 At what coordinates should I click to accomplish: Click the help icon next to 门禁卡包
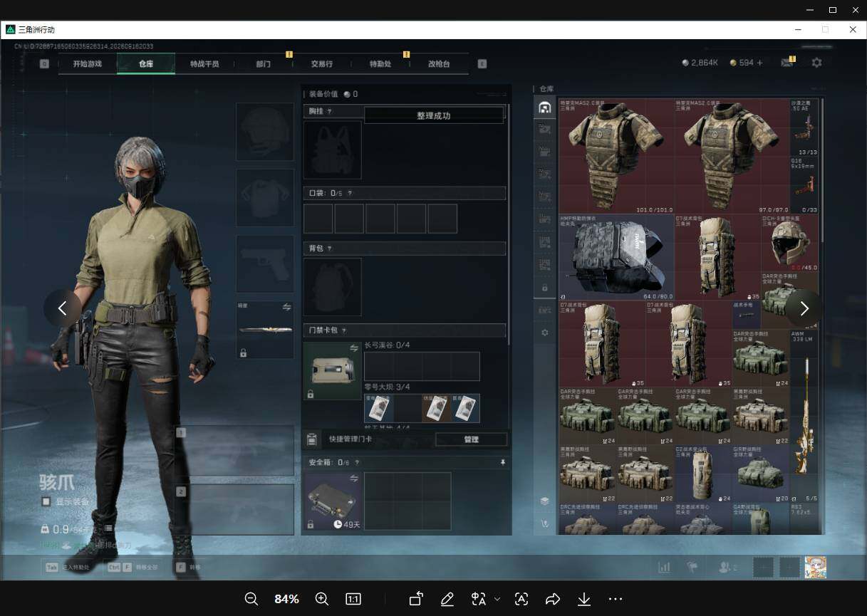coord(344,330)
